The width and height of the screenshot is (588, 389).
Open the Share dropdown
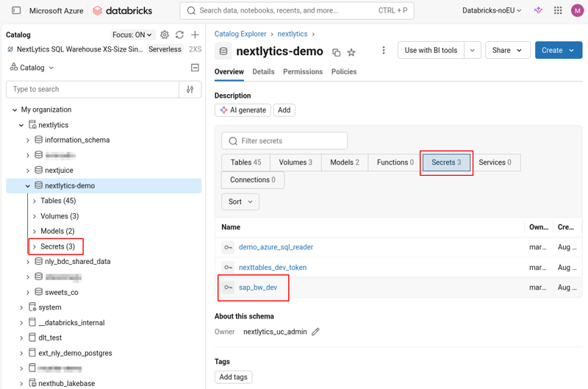pyautogui.click(x=507, y=50)
